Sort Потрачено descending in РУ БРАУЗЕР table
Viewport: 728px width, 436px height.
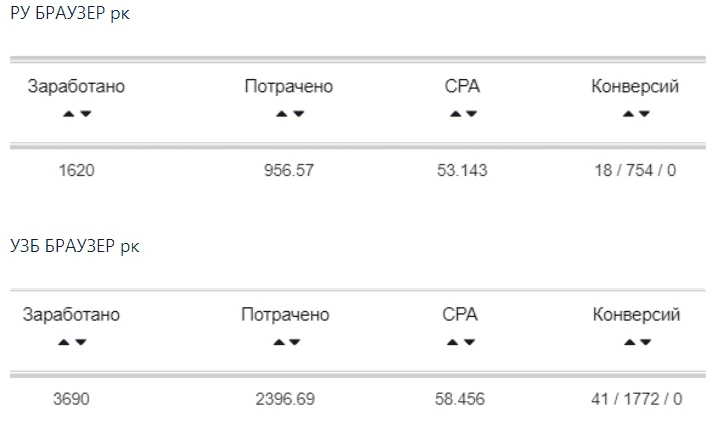click(299, 114)
